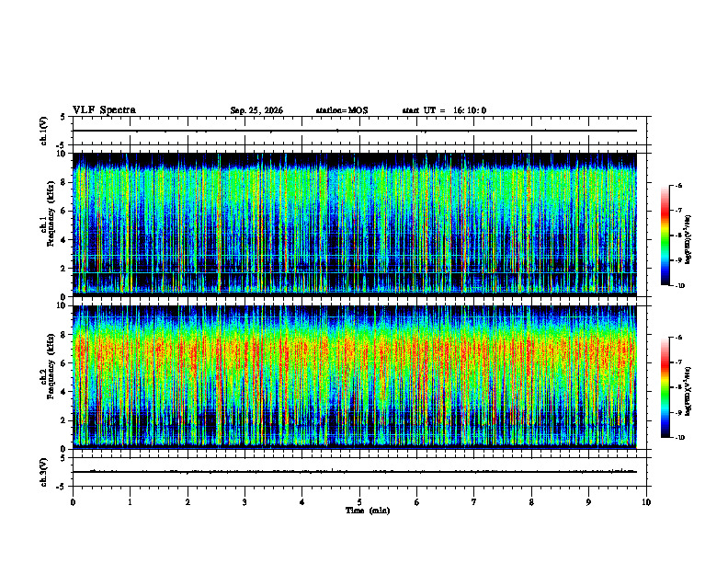
Task: Select the ch.1(V) waveform axis label
Action: tap(44, 131)
